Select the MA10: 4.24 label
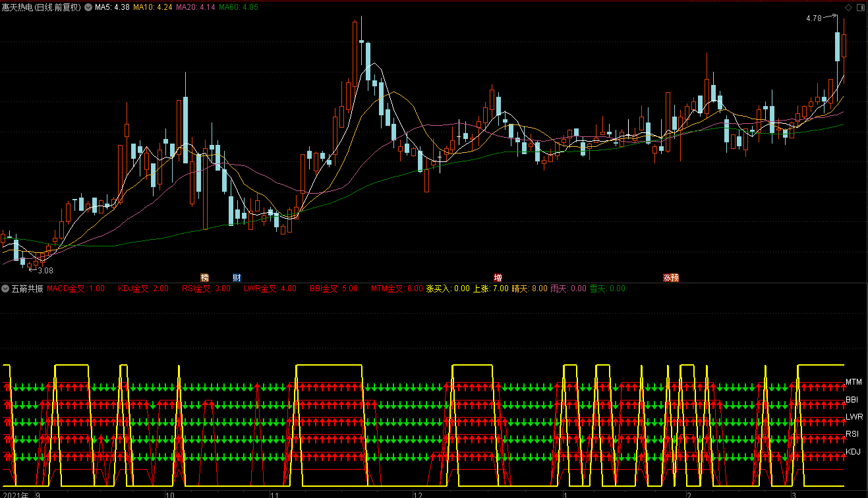 click(153, 8)
